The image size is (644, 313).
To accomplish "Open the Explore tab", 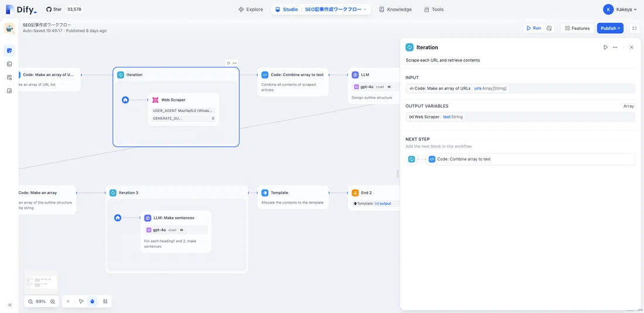I will (251, 9).
